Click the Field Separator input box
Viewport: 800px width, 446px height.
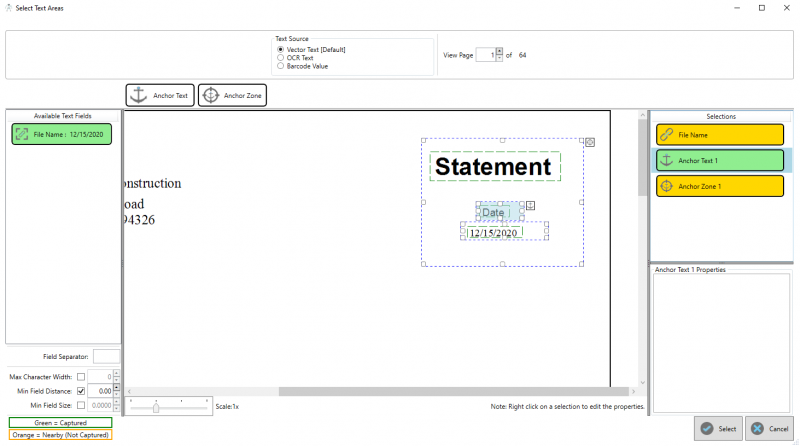106,356
